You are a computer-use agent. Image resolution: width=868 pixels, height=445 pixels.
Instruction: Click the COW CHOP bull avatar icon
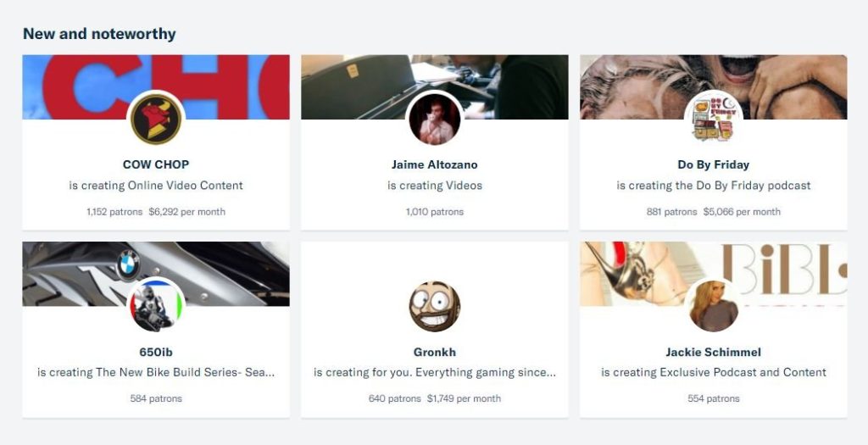(x=156, y=119)
